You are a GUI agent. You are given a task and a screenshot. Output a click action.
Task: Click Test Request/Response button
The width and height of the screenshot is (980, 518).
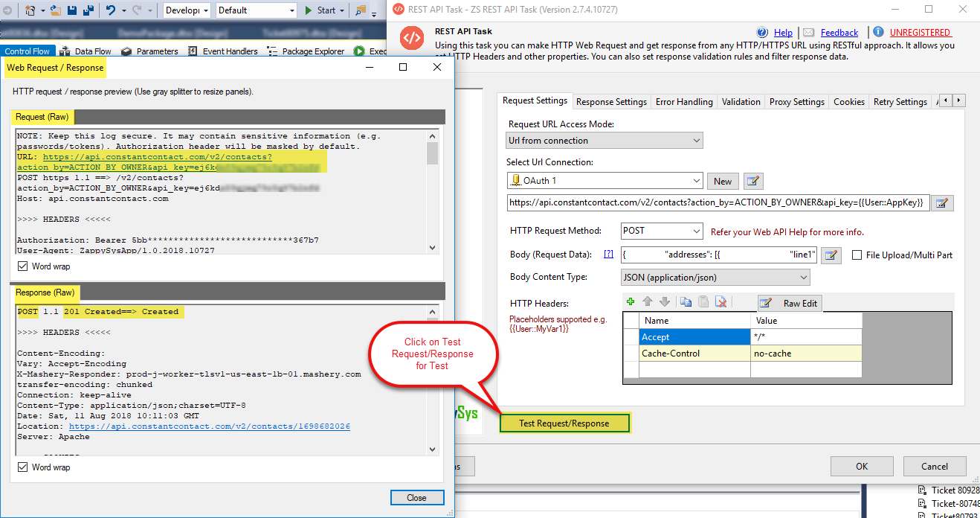(564, 423)
